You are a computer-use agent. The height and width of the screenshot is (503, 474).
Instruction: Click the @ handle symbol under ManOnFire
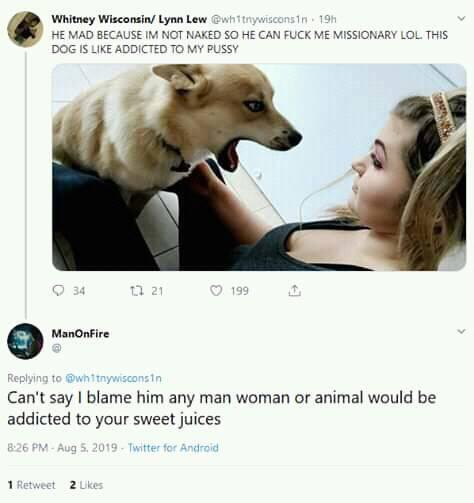point(57,348)
